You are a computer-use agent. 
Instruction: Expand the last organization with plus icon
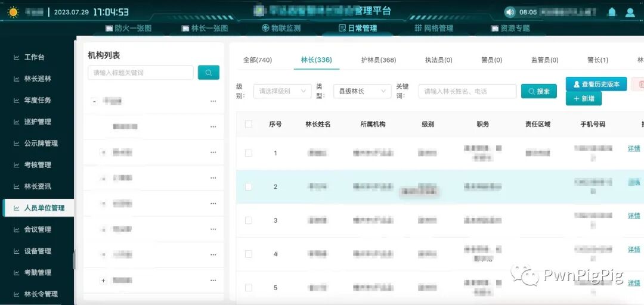[104, 281]
